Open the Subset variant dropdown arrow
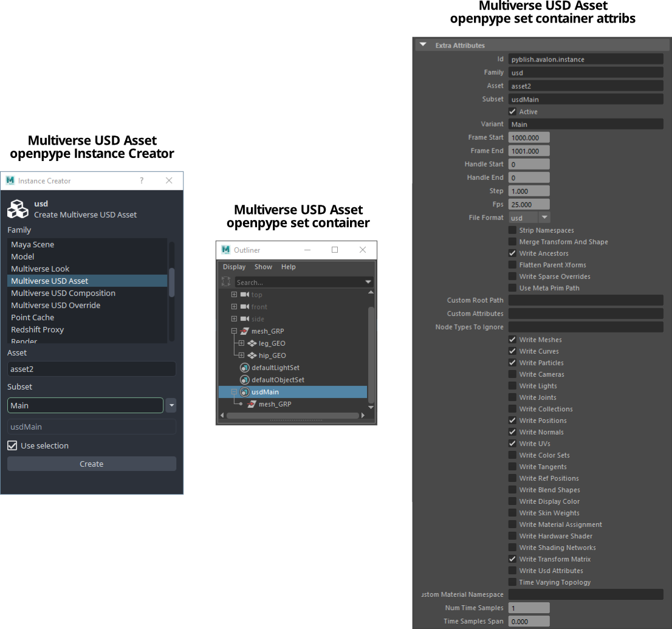Screen dimensions: 672x629 (x=171, y=405)
